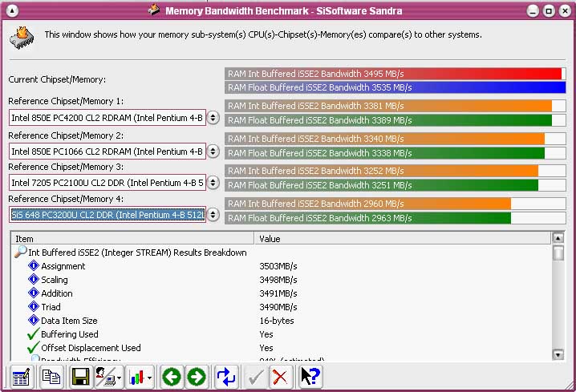This screenshot has height=392, width=576.
Task: Open the Reference Chipset/Memory 4 combo box
Action: (107, 214)
